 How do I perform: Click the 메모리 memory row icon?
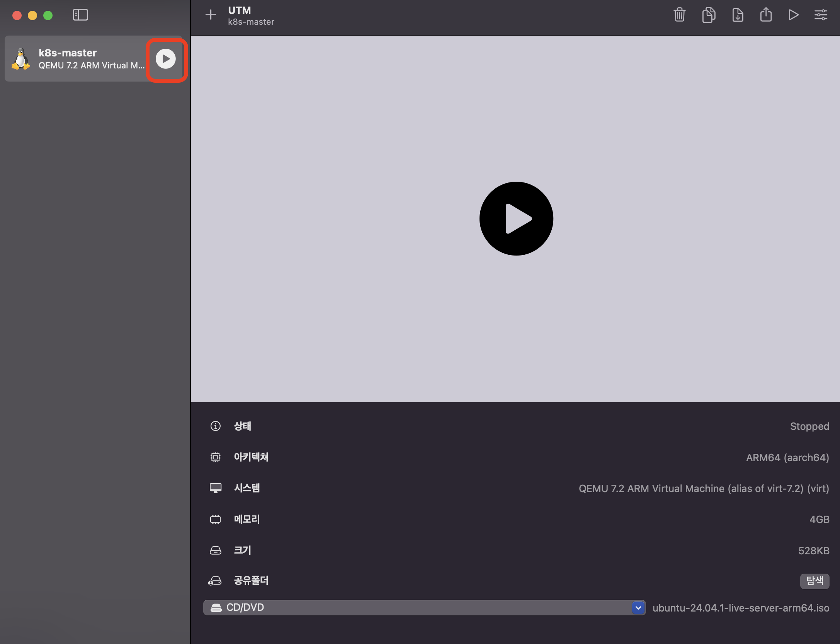215,519
